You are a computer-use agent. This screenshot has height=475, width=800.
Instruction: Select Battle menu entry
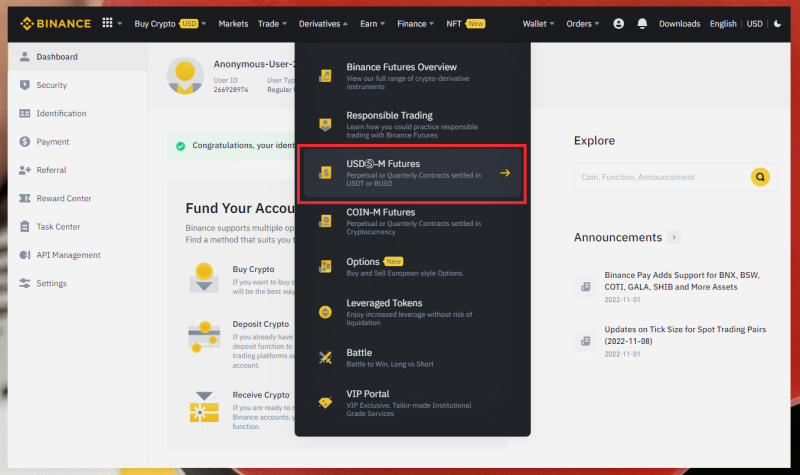pyautogui.click(x=412, y=357)
